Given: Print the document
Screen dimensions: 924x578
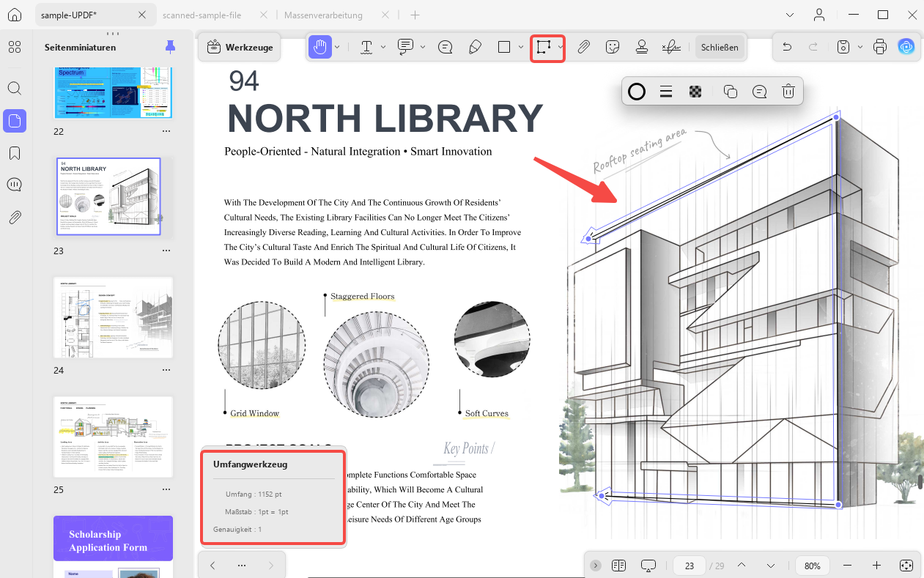Looking at the screenshot, I should point(881,47).
